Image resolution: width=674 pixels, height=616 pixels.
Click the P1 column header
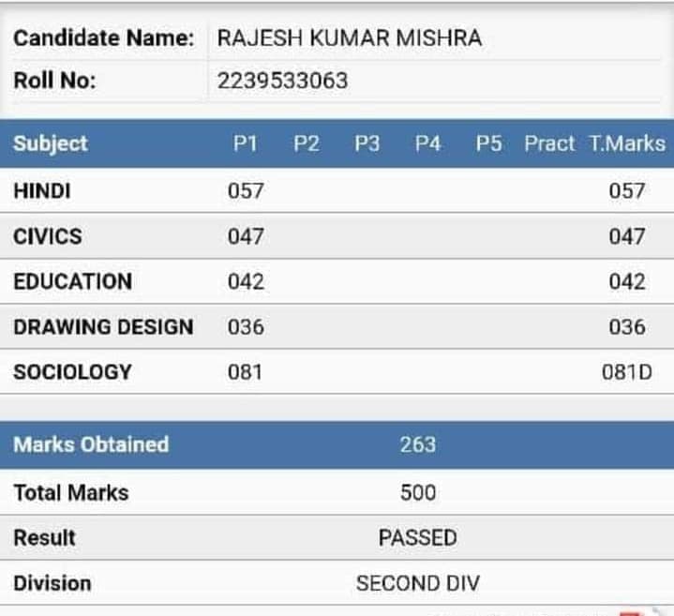pos(246,143)
